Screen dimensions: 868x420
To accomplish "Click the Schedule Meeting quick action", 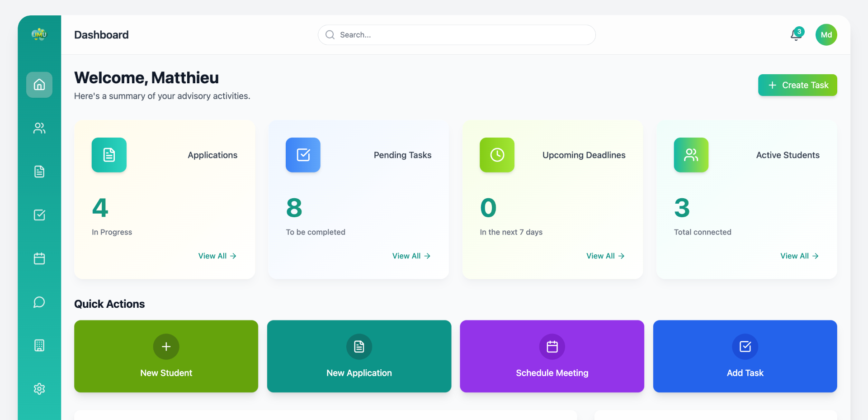I will click(x=552, y=356).
